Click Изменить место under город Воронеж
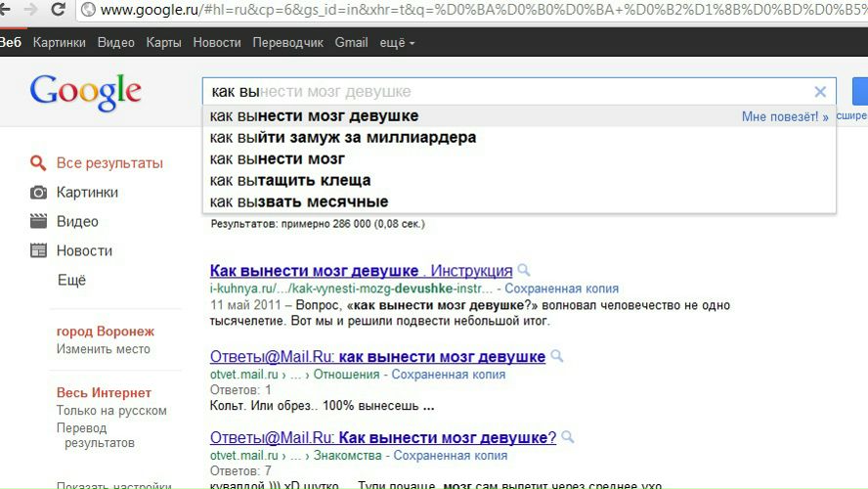This screenshot has height=489, width=868. tap(104, 349)
